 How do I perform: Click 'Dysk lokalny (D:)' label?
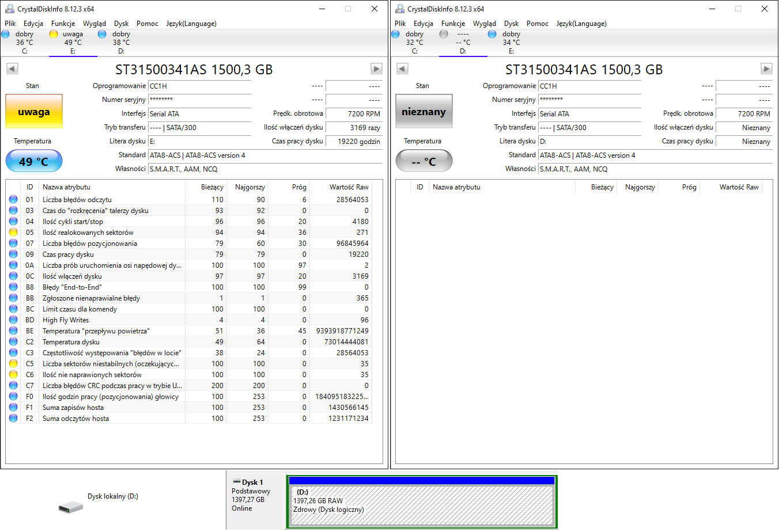click(x=113, y=496)
